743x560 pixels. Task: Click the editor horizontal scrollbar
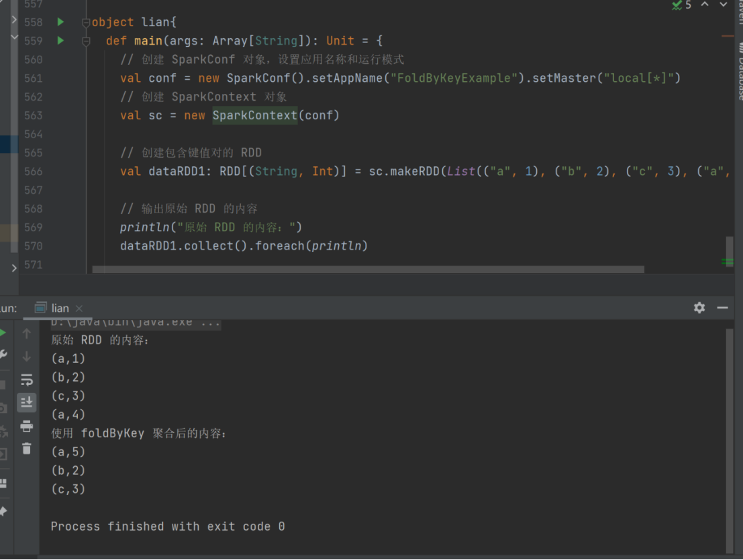click(368, 270)
